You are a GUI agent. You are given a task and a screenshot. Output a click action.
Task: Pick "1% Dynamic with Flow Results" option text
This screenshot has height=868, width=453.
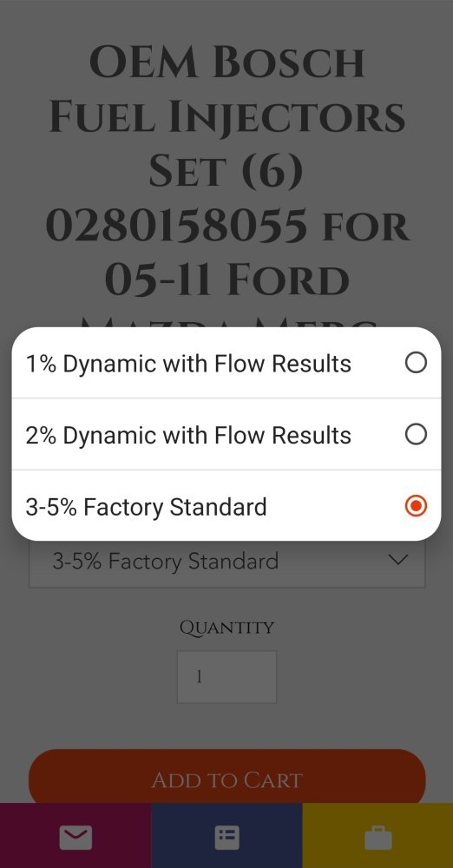pyautogui.click(x=188, y=364)
